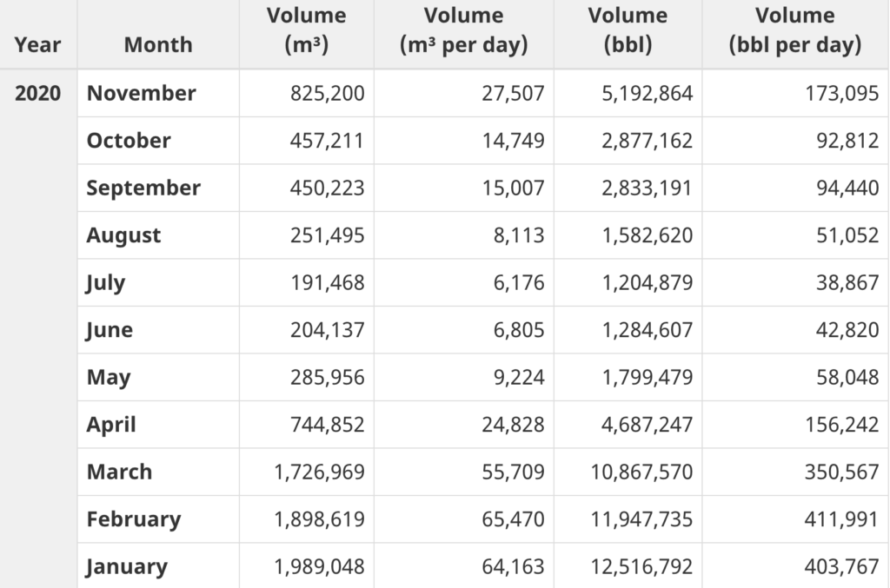
Task: Click the Volume (m³ per day) header
Action: (464, 31)
